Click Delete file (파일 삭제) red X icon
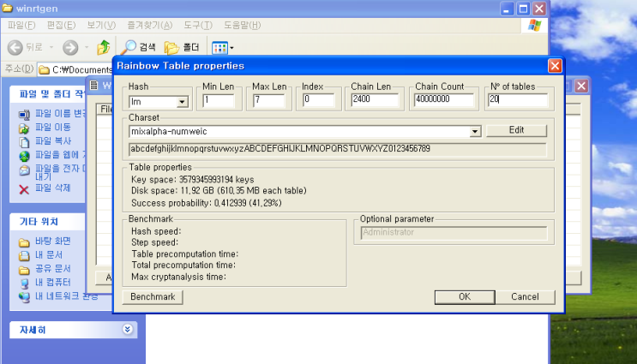The image size is (637, 364). [24, 189]
